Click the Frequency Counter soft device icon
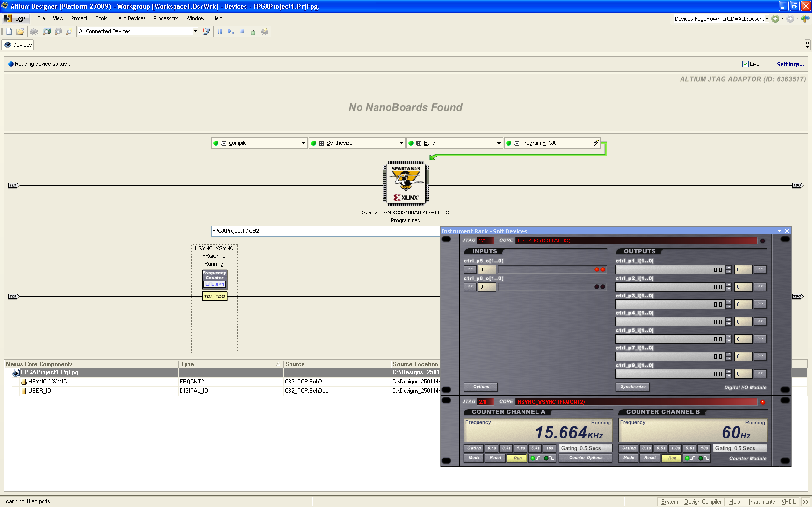The width and height of the screenshot is (812, 509). [214, 280]
